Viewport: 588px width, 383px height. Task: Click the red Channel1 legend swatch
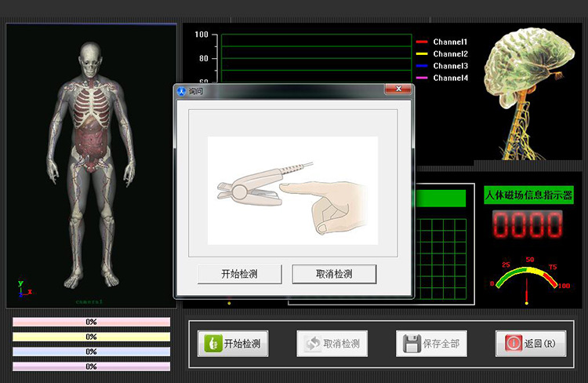(422, 42)
